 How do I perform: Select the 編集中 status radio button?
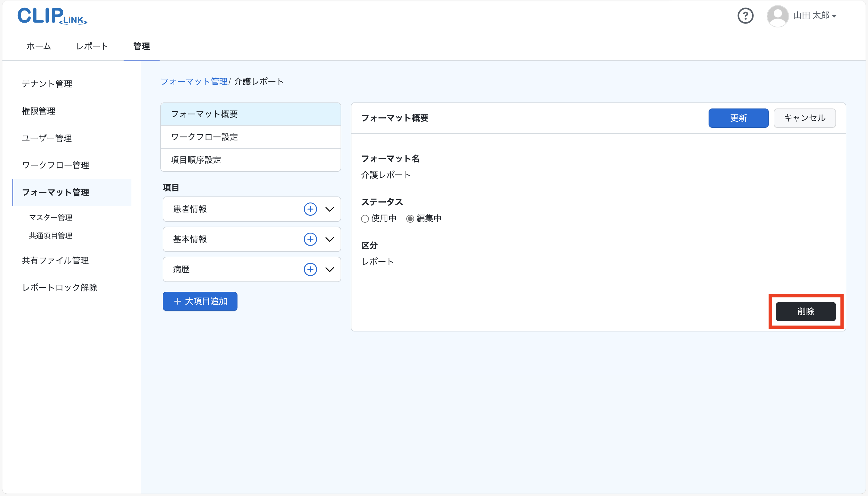coord(410,219)
